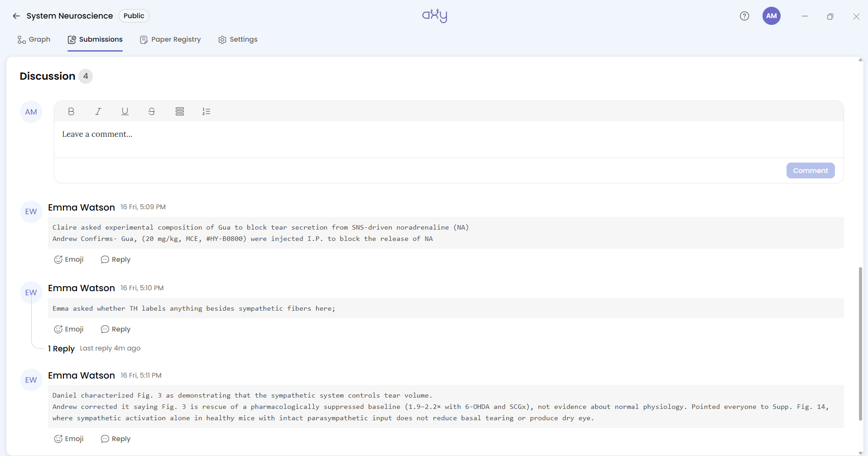Minimize the application window
Viewport: 868px width, 456px height.
click(x=805, y=16)
